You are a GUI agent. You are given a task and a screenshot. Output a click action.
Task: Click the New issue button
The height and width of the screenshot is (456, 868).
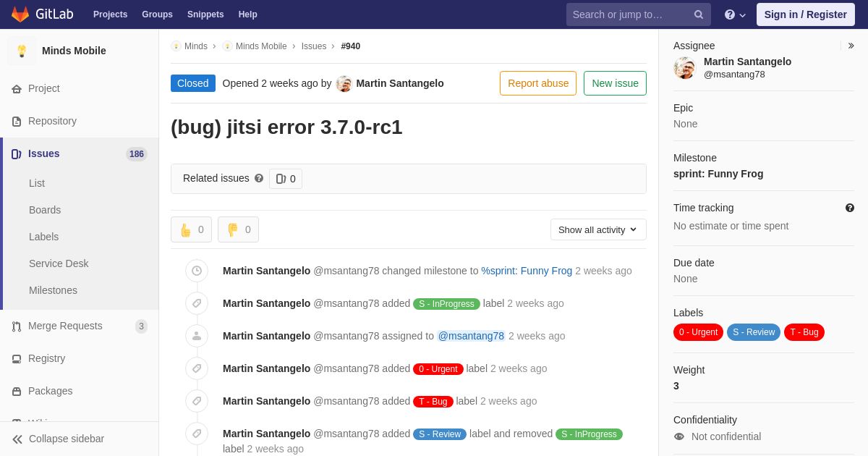(x=615, y=83)
